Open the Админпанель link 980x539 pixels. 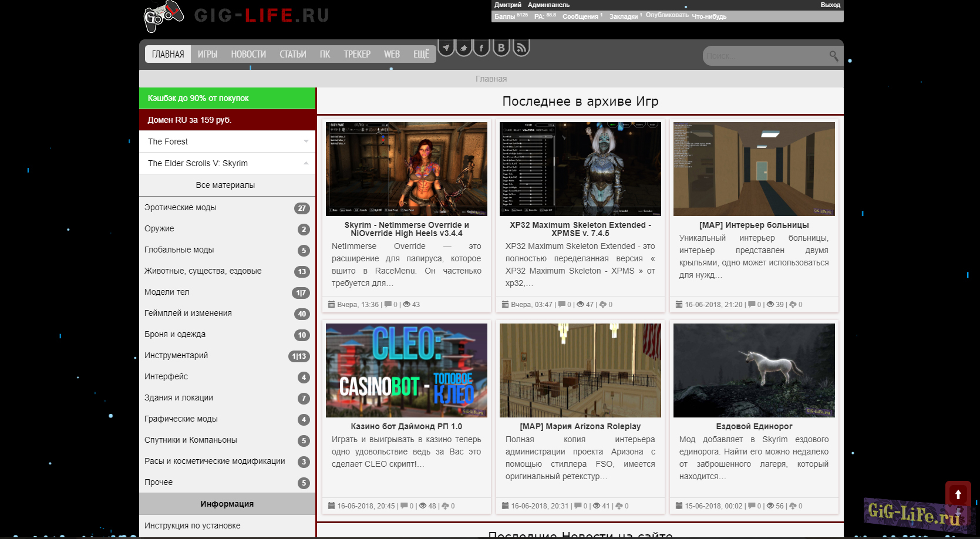pos(548,5)
